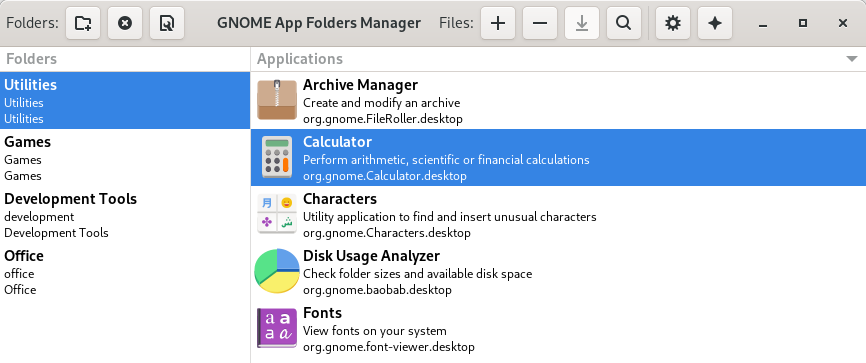Open the search files magnifier
The width and height of the screenshot is (866, 363).
624,23
